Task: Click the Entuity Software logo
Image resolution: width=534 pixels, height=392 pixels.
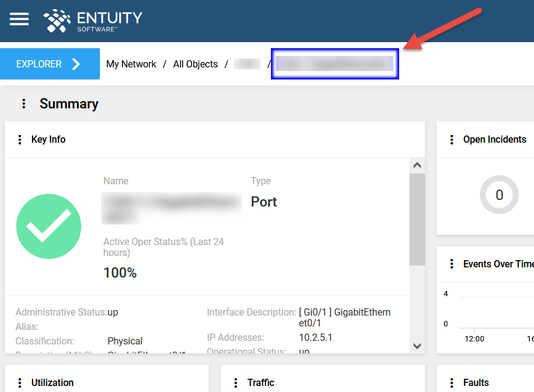Action: (93, 21)
